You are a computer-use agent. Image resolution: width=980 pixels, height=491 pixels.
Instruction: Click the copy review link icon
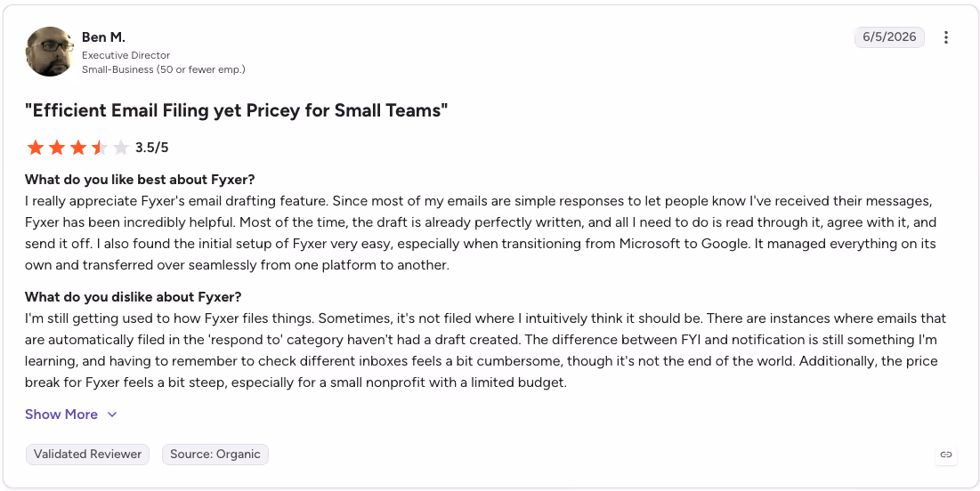(946, 455)
